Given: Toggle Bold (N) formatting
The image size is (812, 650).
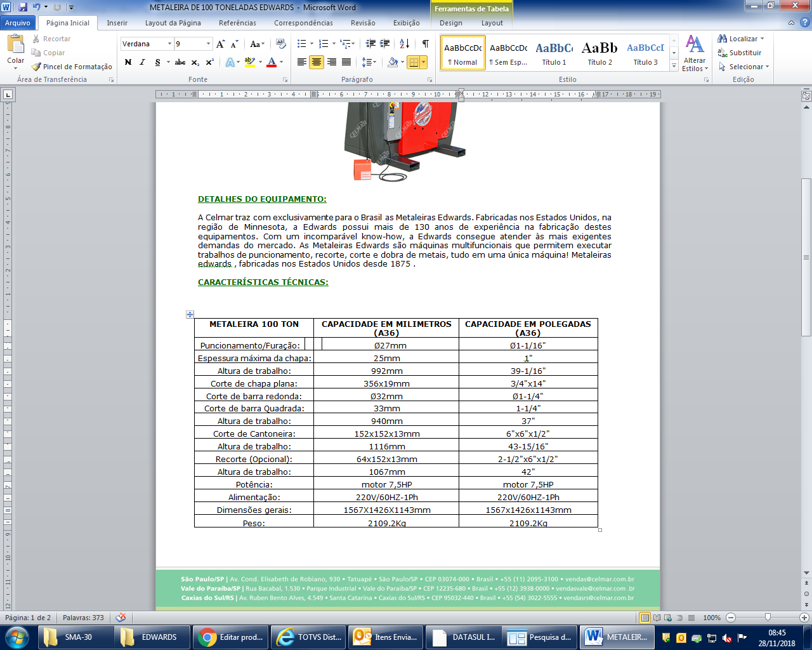Looking at the screenshot, I should click(128, 62).
